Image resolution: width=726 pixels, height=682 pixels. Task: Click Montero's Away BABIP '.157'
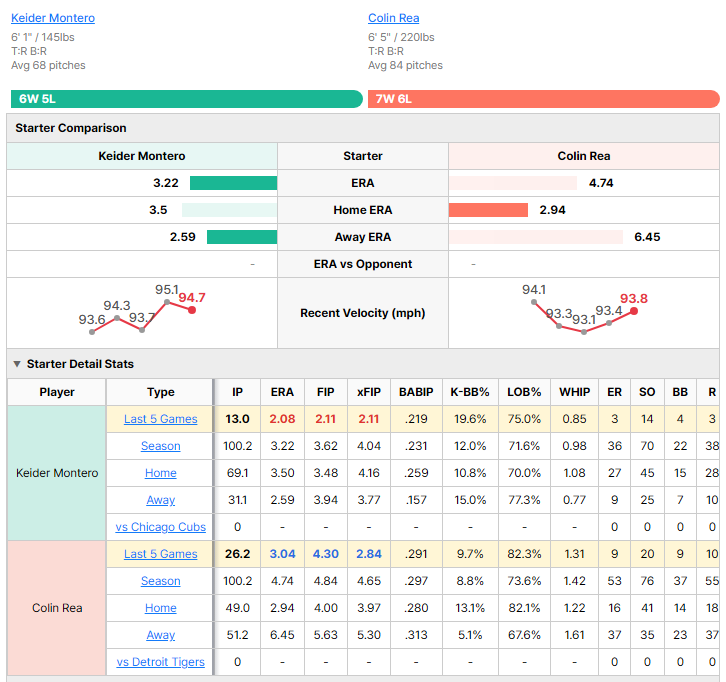pos(416,500)
